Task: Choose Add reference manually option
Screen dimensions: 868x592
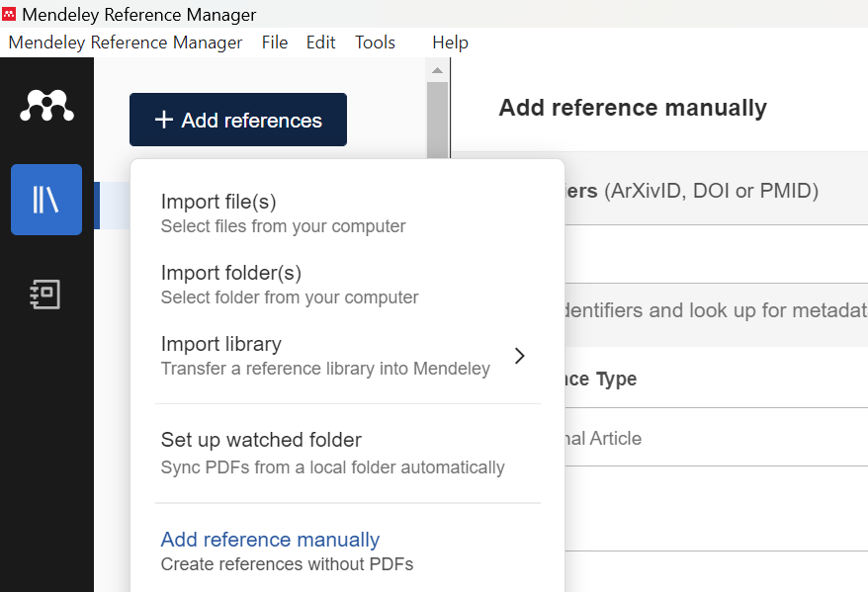Action: click(287, 551)
